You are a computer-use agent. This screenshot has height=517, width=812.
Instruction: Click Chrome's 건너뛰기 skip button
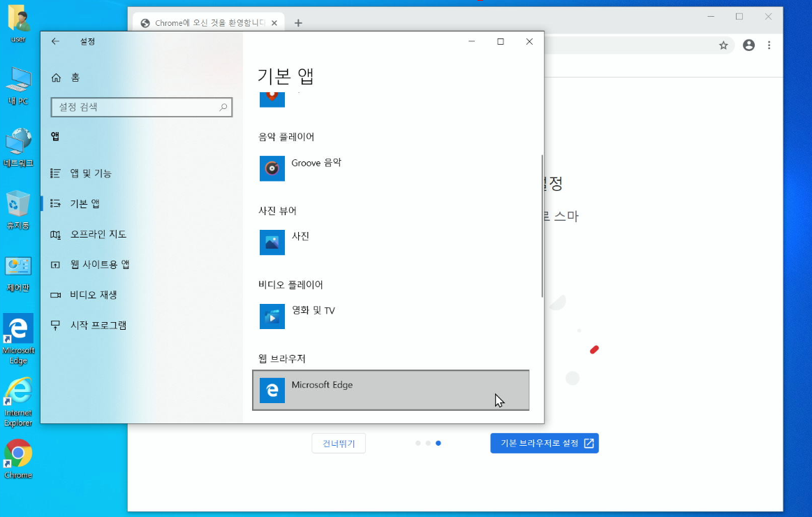[x=339, y=444]
